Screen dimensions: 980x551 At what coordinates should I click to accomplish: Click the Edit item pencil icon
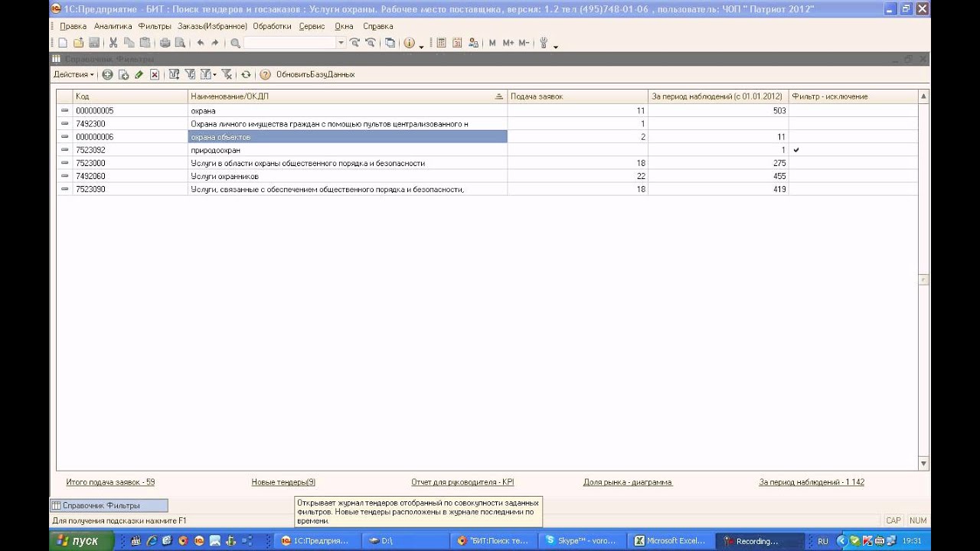[139, 74]
